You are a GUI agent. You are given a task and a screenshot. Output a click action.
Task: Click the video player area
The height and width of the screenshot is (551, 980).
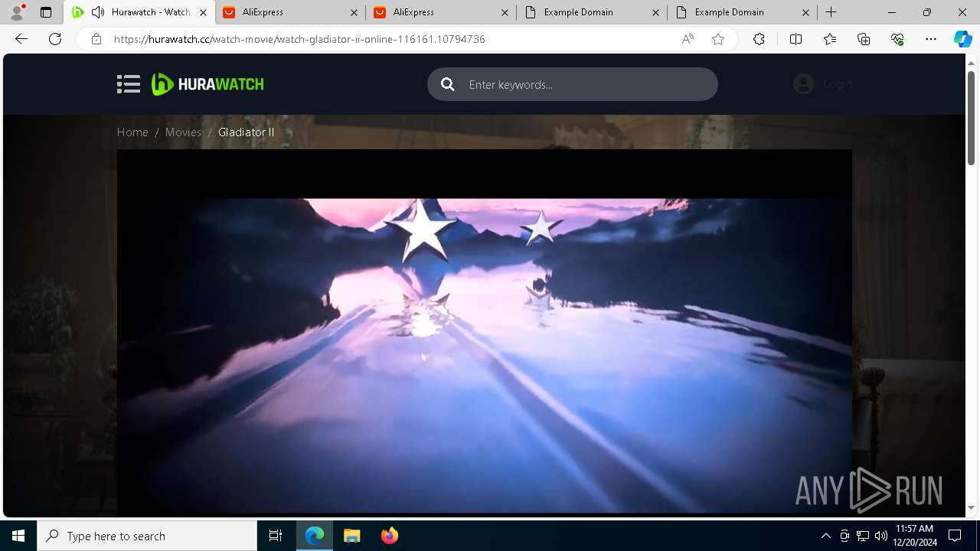pos(484,333)
